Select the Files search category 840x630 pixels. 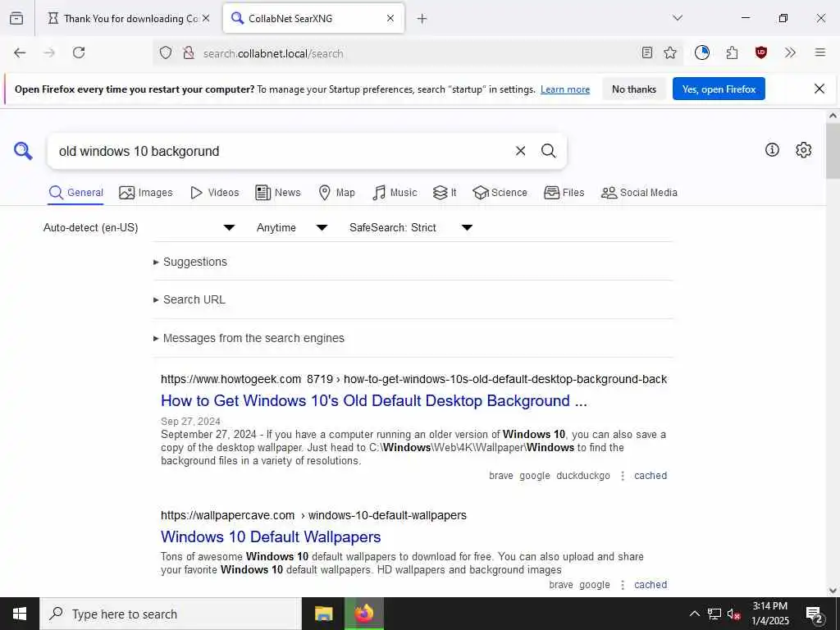click(564, 192)
